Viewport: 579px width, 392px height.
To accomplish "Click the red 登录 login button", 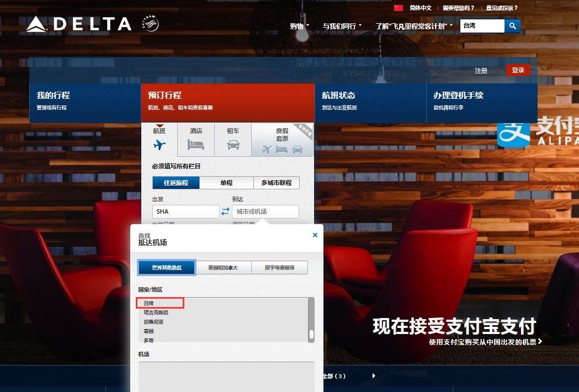I will click(518, 70).
